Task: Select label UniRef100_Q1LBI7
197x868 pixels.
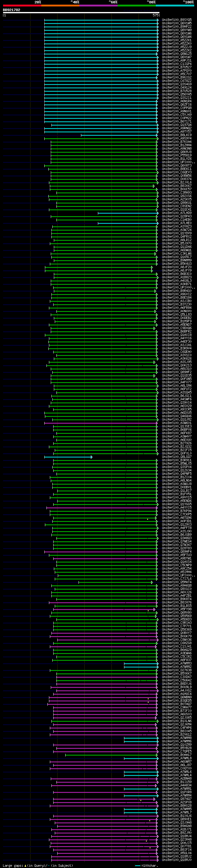Action: 177,491
